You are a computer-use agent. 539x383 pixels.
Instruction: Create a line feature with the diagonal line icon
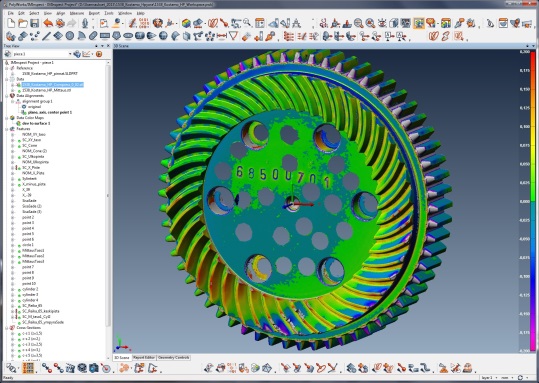point(46,36)
